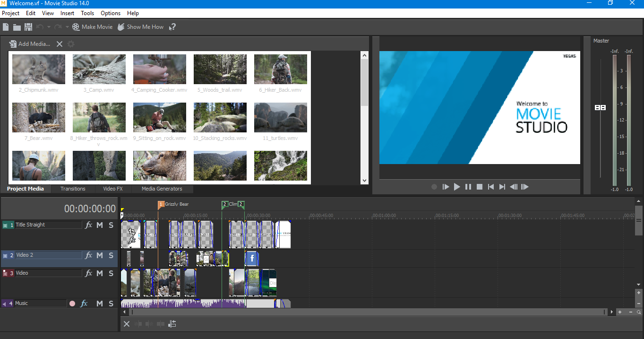Step to the previous frame

point(514,187)
